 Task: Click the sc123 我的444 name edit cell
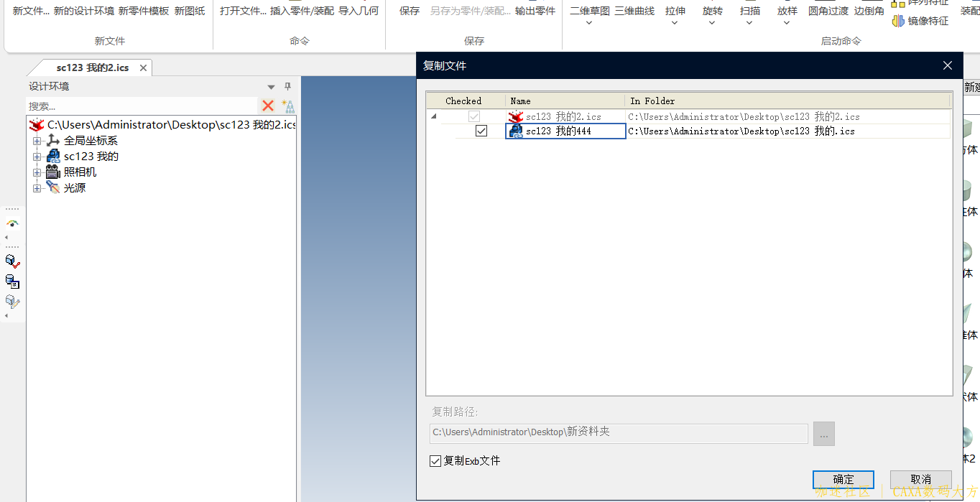[566, 131]
